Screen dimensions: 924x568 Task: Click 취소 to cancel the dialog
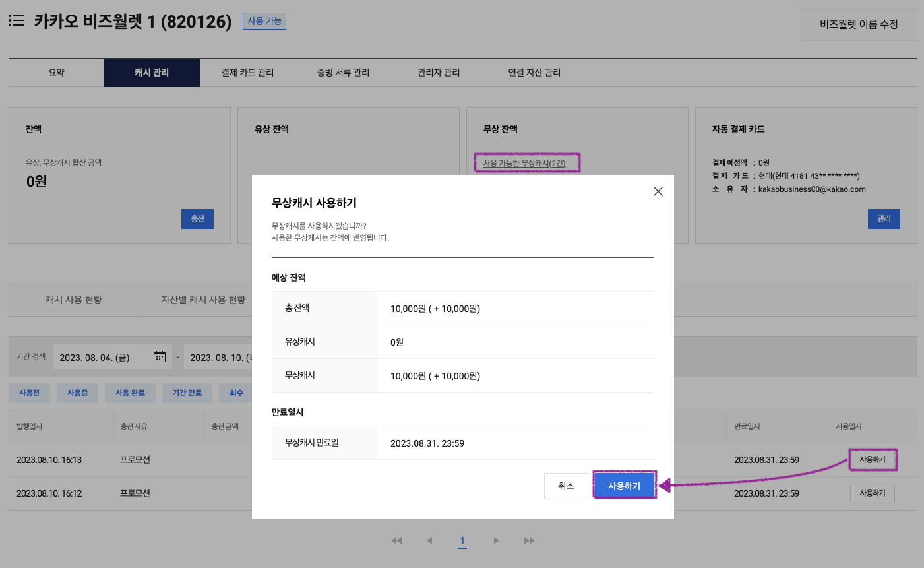[566, 486]
